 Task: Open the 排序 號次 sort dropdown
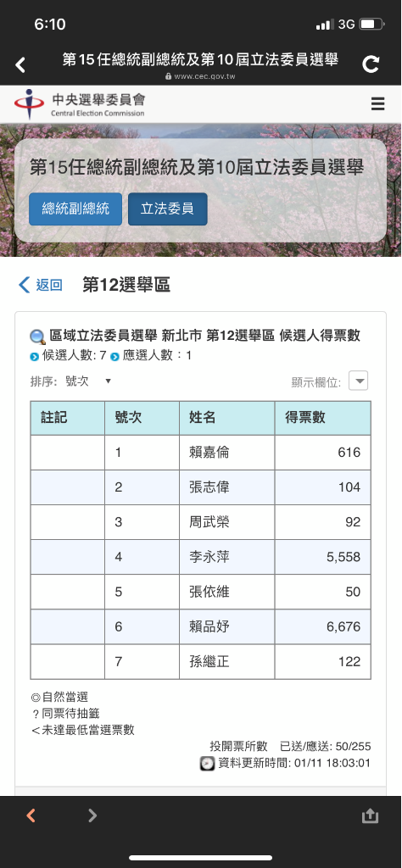[x=88, y=381]
